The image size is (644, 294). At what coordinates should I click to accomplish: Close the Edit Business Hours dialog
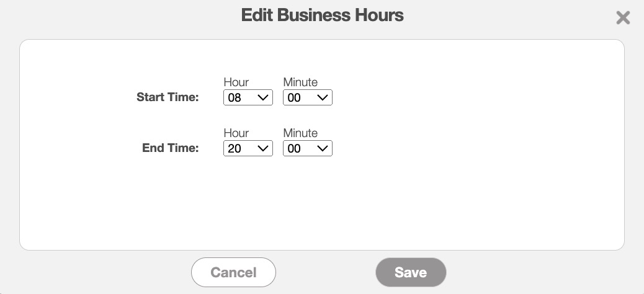623,18
